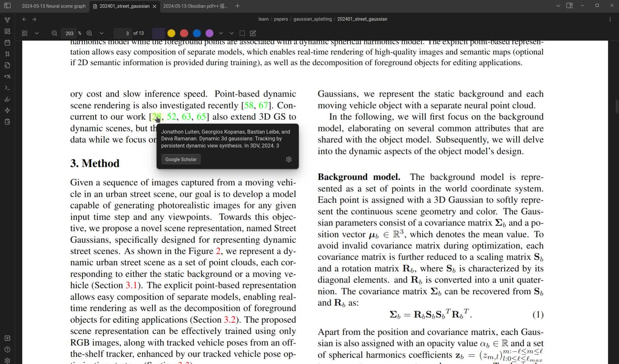This screenshot has height=364, width=619.
Task: Open the help icon in the ribbon
Action: tap(7, 349)
